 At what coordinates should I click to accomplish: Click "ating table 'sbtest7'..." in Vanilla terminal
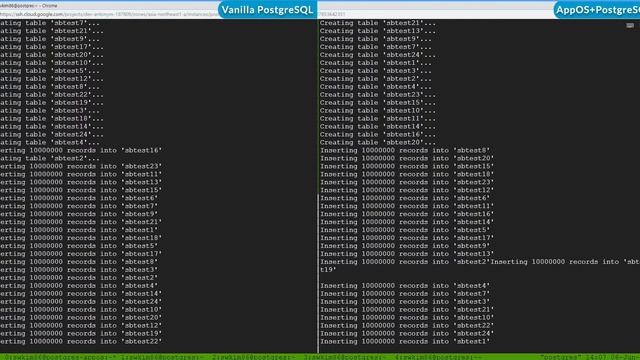click(x=49, y=23)
